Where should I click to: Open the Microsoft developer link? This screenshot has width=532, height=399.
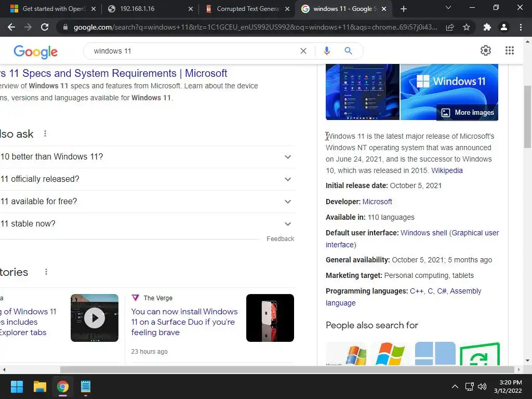[x=377, y=202]
